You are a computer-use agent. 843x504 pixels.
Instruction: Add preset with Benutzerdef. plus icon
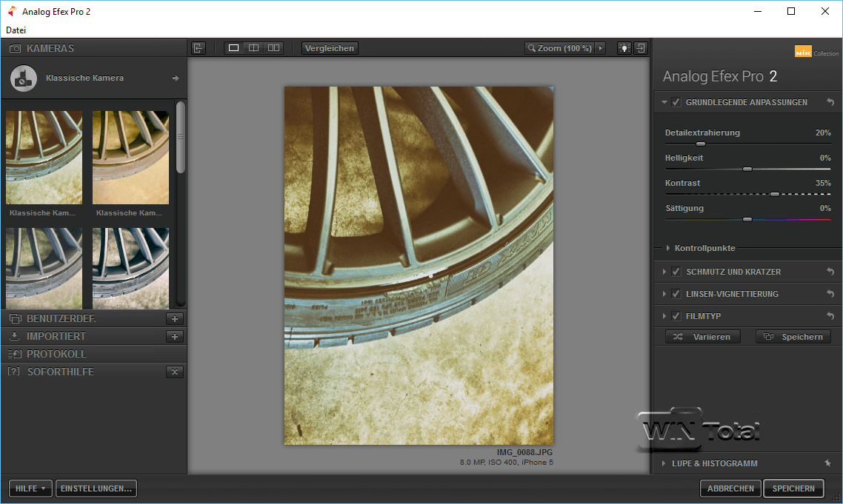click(x=175, y=319)
